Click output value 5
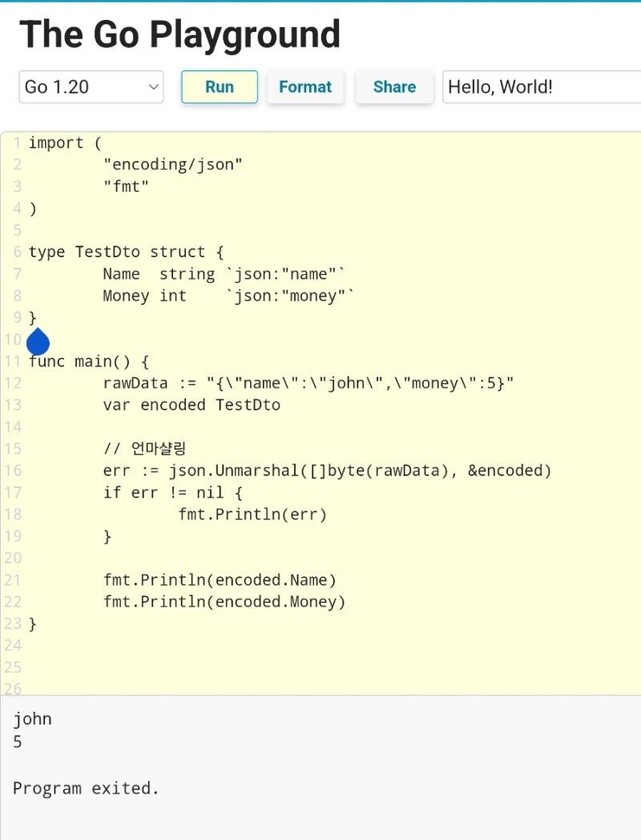 (18, 742)
